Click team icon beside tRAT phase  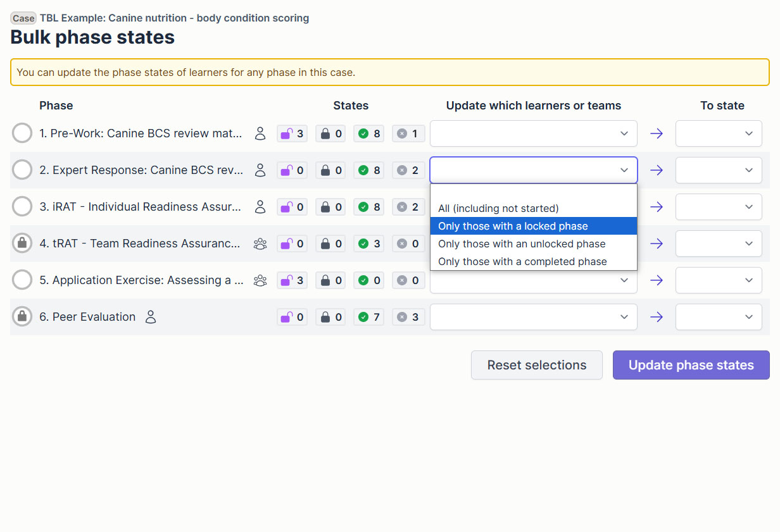point(260,244)
